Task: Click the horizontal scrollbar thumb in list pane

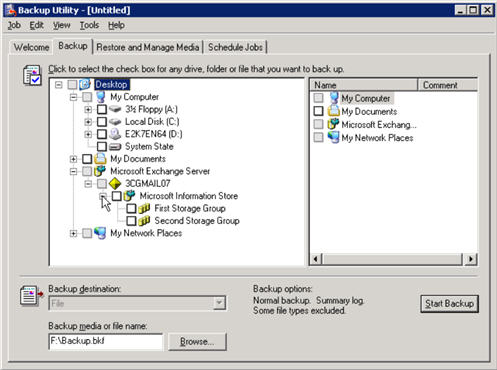Action: pos(393,259)
